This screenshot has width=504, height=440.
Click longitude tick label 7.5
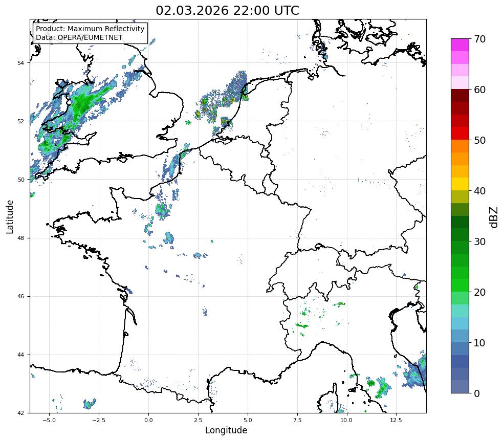click(x=297, y=420)
